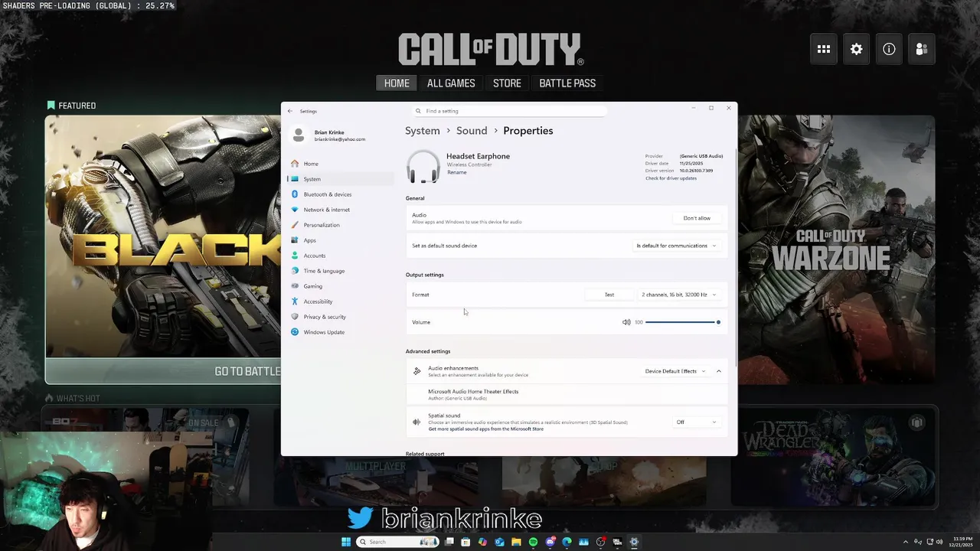Mute using the volume speaker icon
The image size is (980, 551).
coord(626,322)
